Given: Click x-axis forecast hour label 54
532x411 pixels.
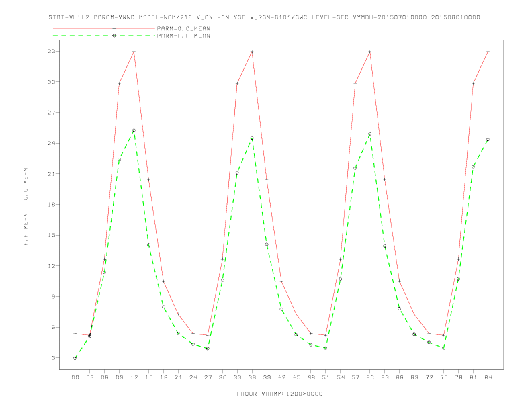Looking at the screenshot, I should pos(341,377).
